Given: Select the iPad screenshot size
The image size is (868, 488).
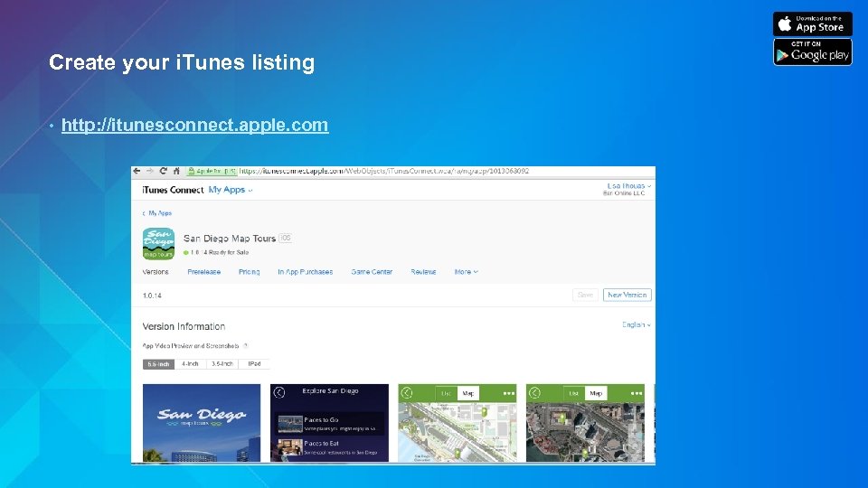Looking at the screenshot, I should (x=254, y=364).
